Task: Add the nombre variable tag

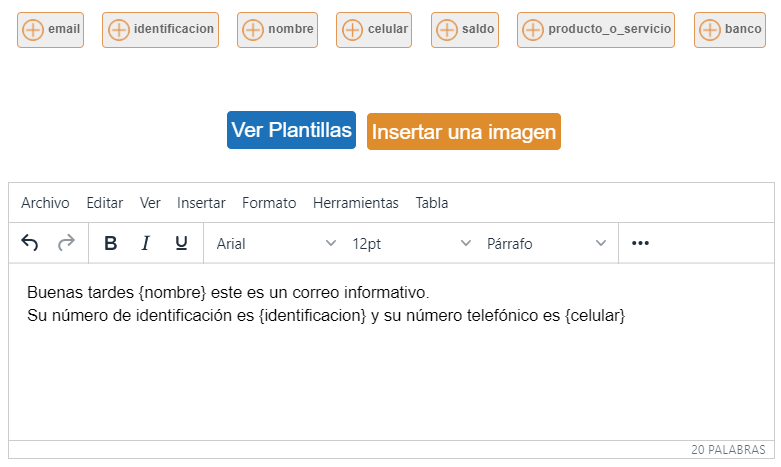Action: (277, 30)
